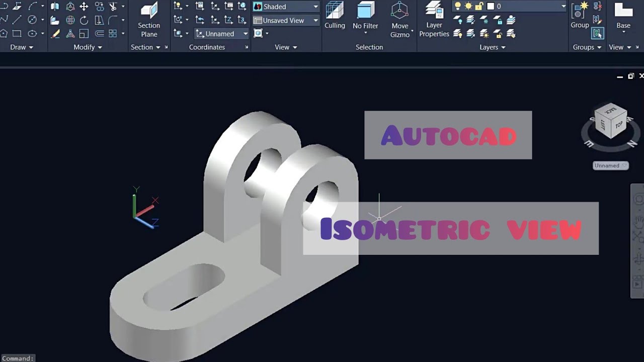644x362 pixels.
Task: Click the Group button
Action: [580, 16]
